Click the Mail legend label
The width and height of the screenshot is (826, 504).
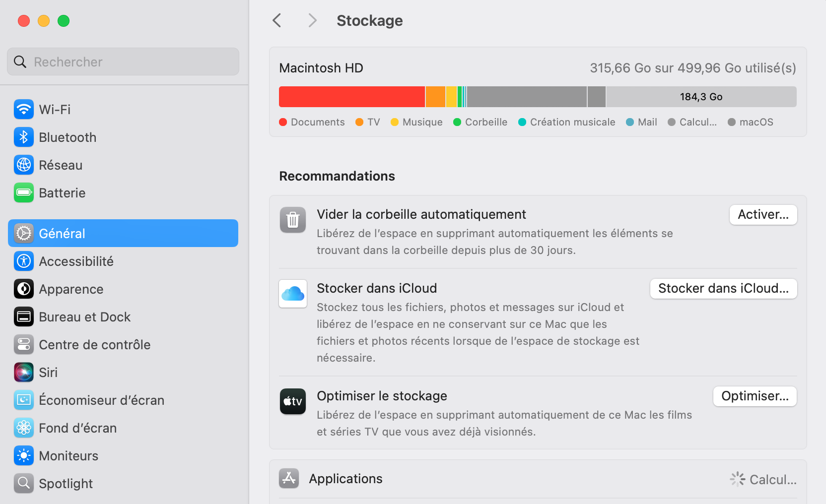point(647,122)
